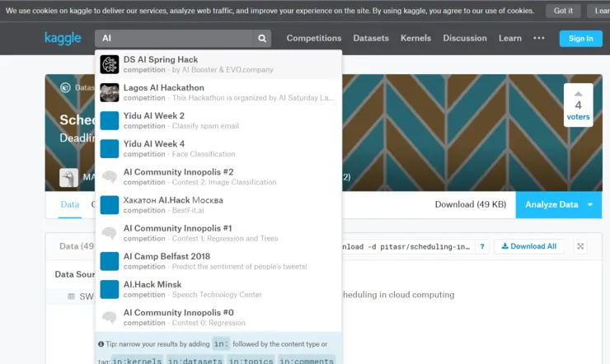610x364 pixels.
Task: Select AI Community Innopolis #0 result
Action: pyautogui.click(x=218, y=317)
